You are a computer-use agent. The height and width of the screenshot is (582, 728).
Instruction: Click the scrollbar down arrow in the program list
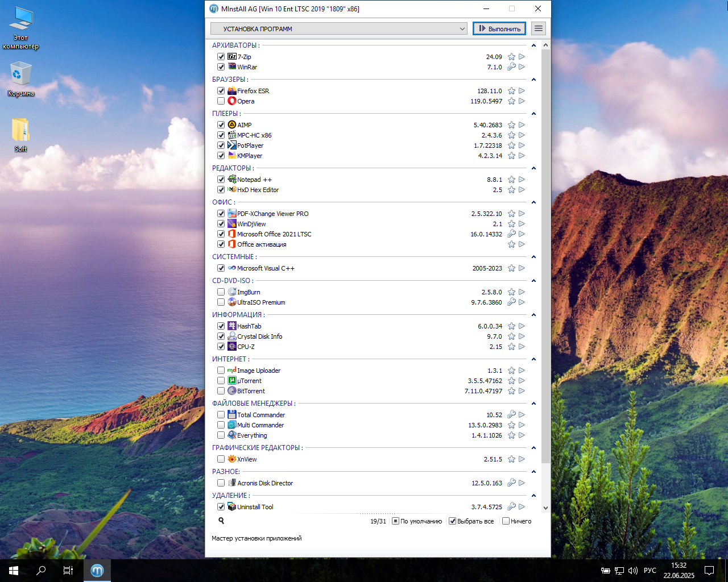545,508
